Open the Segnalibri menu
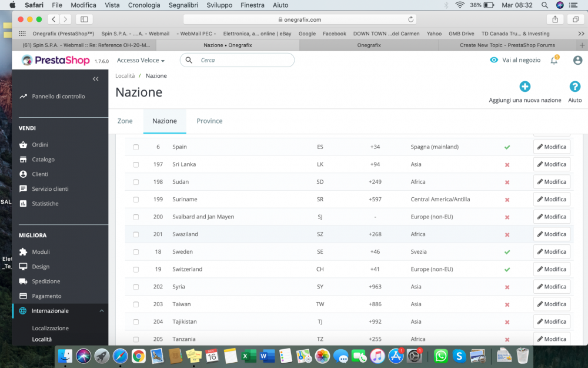 [x=183, y=5]
